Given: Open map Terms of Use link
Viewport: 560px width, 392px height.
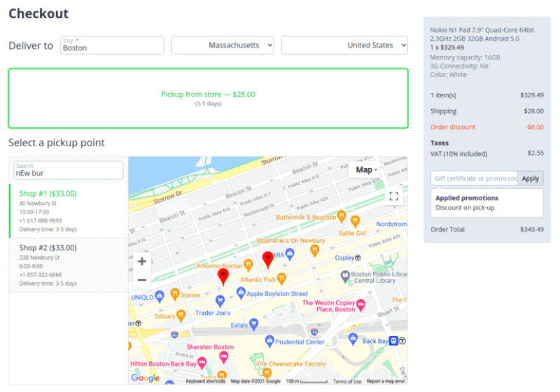Looking at the screenshot, I should pos(347,381).
